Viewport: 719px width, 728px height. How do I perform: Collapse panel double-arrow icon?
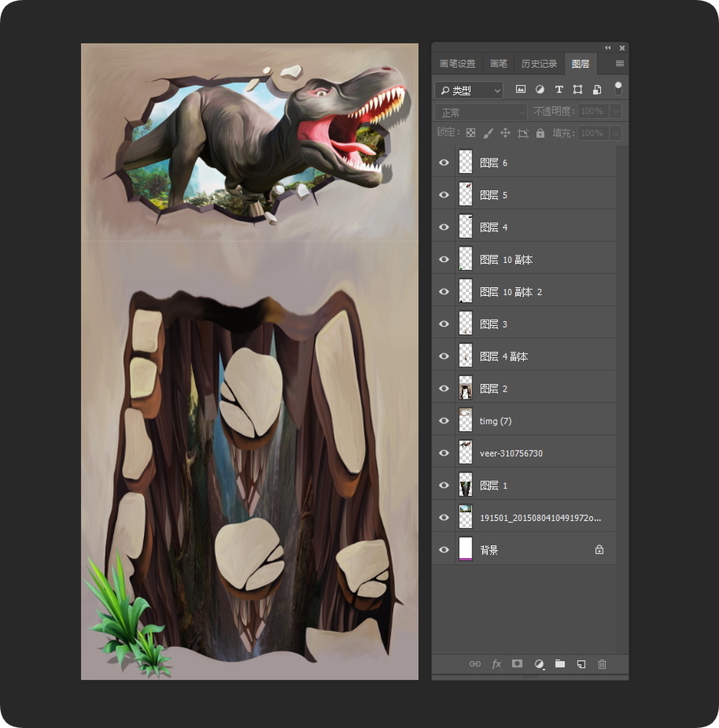coord(607,48)
